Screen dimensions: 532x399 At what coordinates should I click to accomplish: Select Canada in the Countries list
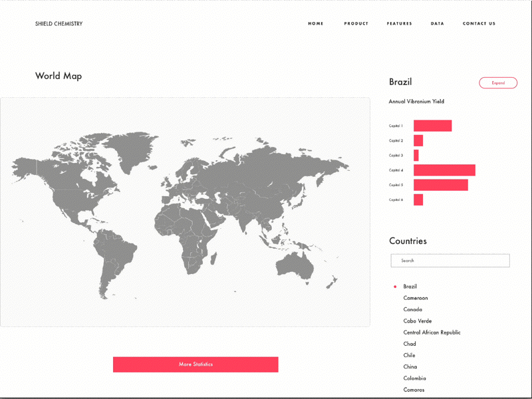click(412, 309)
